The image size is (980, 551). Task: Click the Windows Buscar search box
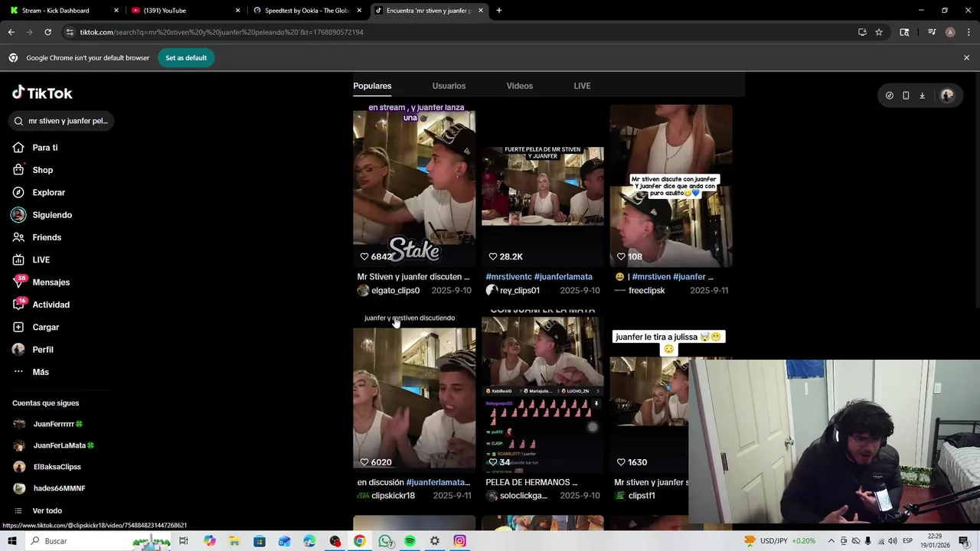[100, 541]
